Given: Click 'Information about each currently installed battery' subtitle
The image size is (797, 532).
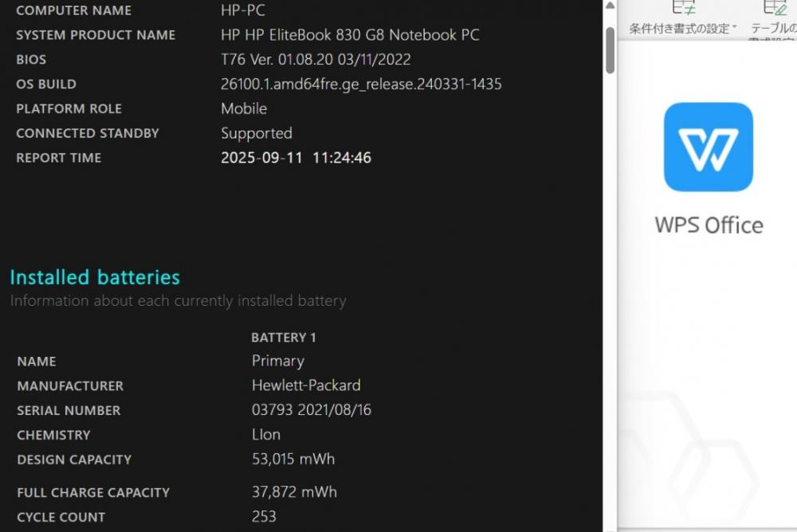Looking at the screenshot, I should point(179,301).
